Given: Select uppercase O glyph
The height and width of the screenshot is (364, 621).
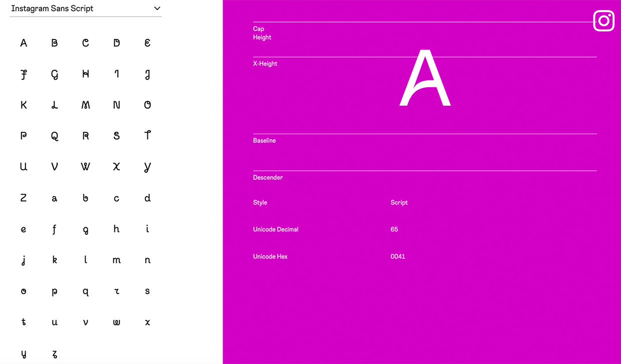Looking at the screenshot, I should 147,105.
